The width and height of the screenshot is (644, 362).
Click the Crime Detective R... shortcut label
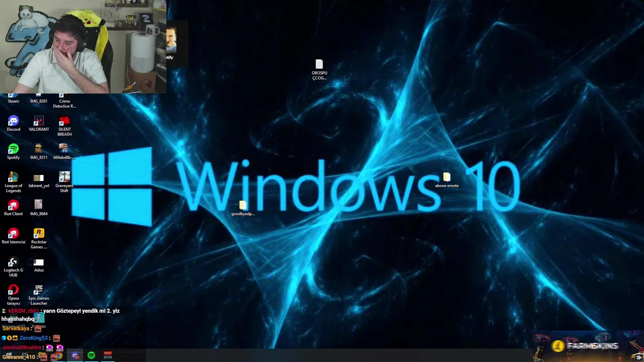(x=64, y=104)
